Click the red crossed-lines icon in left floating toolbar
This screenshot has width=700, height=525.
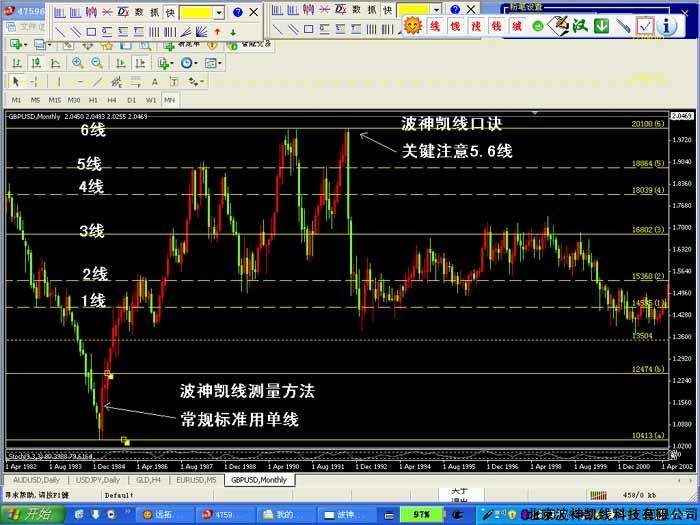coord(107,12)
